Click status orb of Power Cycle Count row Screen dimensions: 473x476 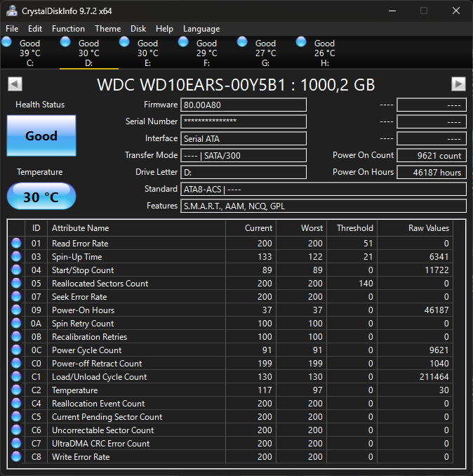click(x=16, y=350)
